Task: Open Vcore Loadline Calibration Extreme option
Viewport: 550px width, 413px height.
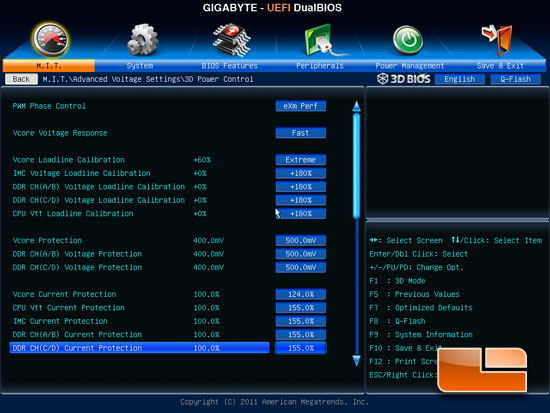Action: (x=301, y=160)
